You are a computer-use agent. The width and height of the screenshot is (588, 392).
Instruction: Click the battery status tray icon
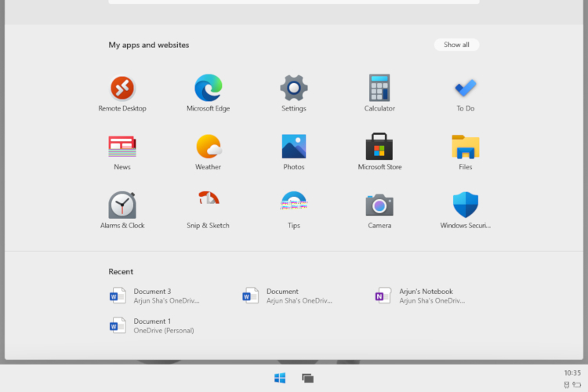point(577,385)
